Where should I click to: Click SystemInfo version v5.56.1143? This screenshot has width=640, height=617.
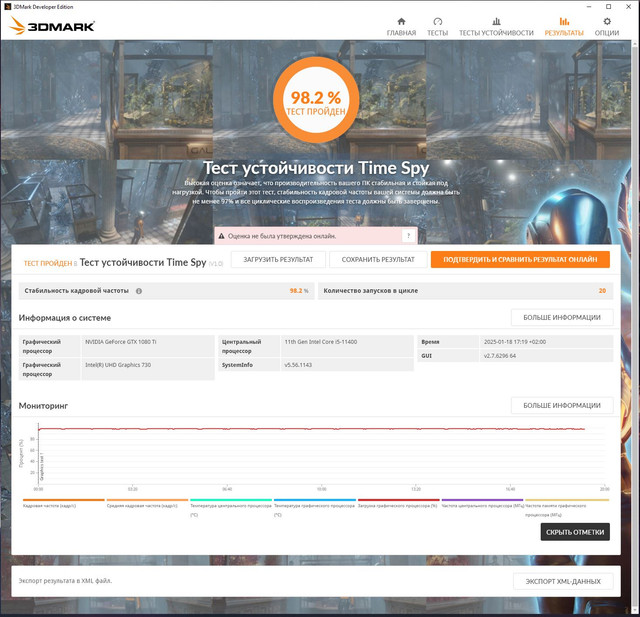point(298,365)
